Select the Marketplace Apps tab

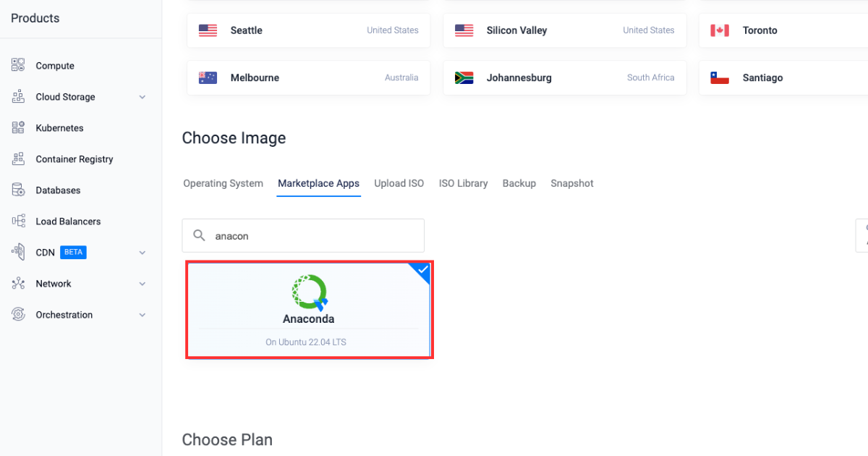pos(319,183)
